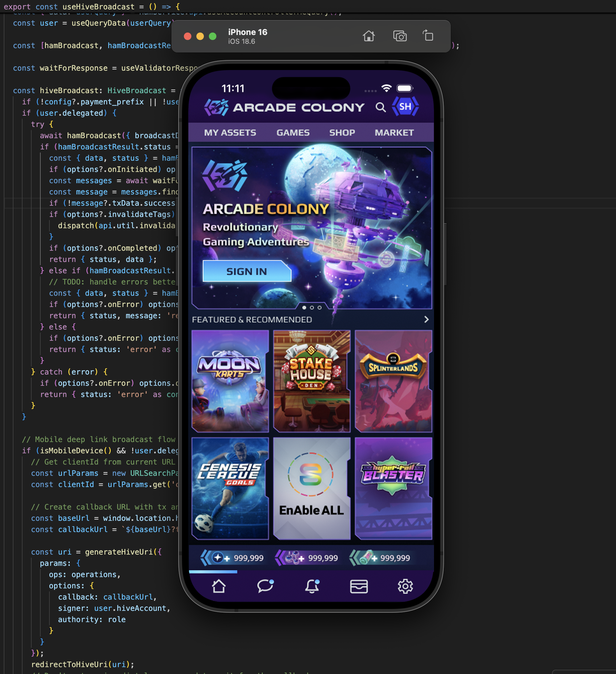
Task: Click '// Mobile deep link broadcast flow' comment
Action: point(98,439)
